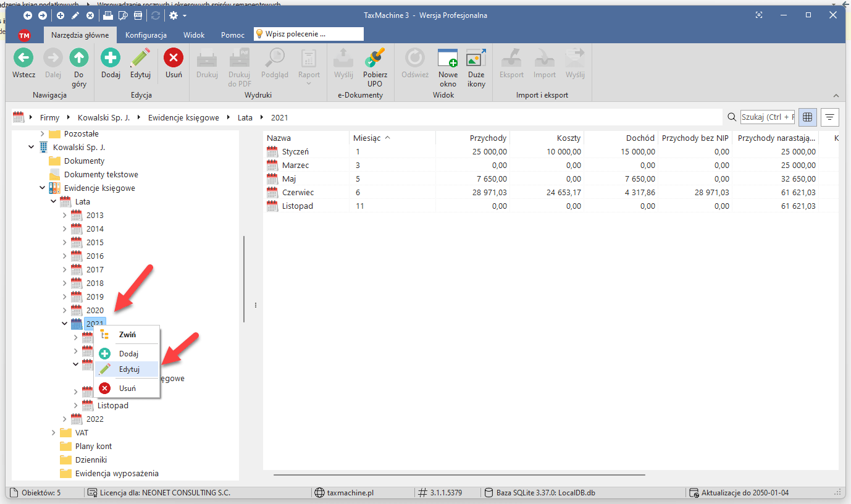Click the horizontal scrollbar under the table
The image size is (851, 504).
tap(459, 475)
